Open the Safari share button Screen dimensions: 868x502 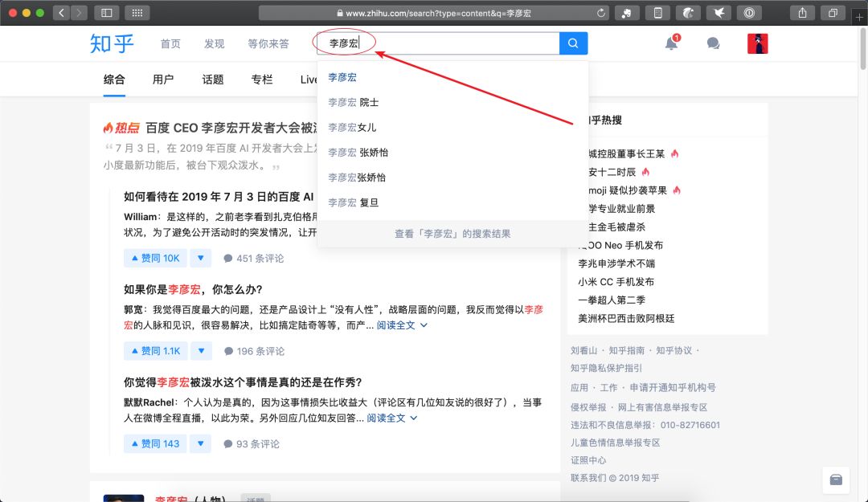[802, 13]
